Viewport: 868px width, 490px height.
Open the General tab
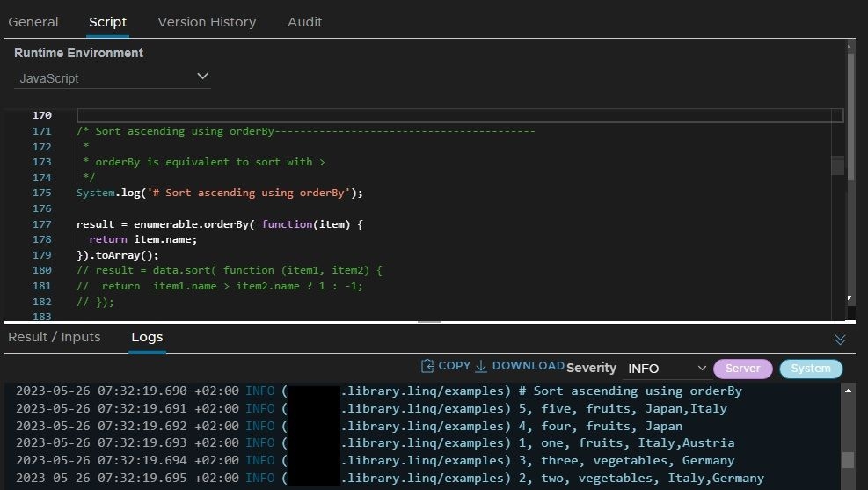pyautogui.click(x=33, y=22)
